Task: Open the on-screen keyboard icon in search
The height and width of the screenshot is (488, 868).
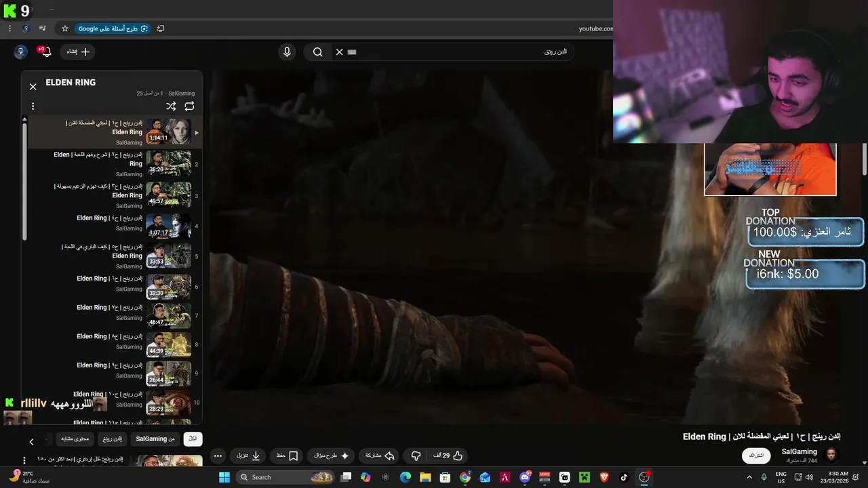Action: tap(352, 52)
